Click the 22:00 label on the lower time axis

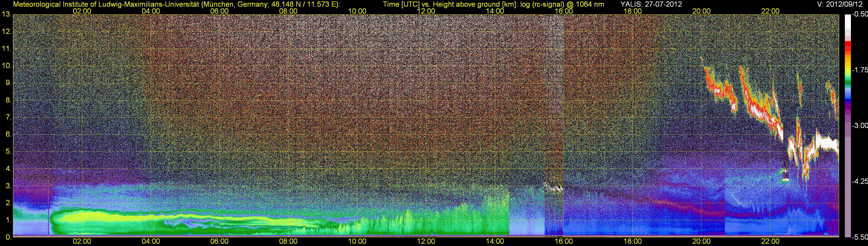770,241
